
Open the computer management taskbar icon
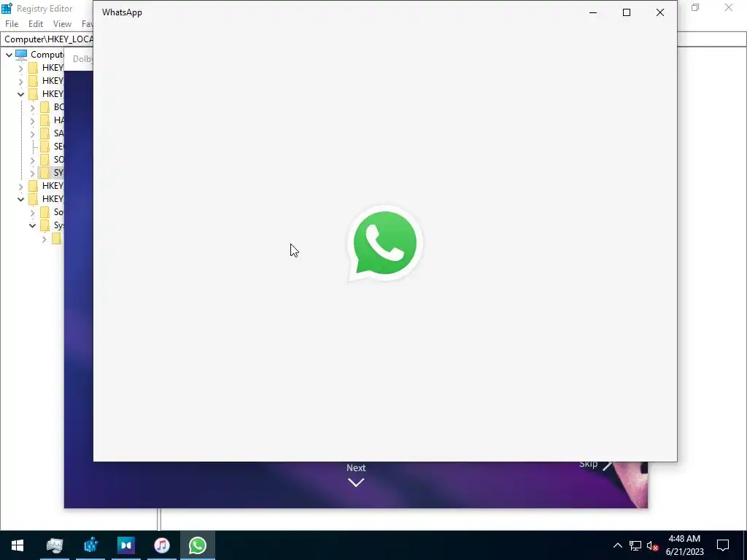(x=55, y=545)
